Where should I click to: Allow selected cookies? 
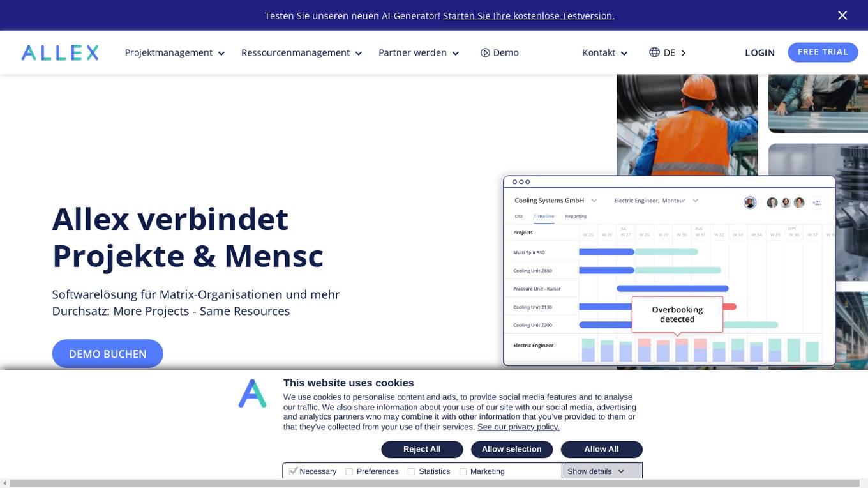point(512,449)
